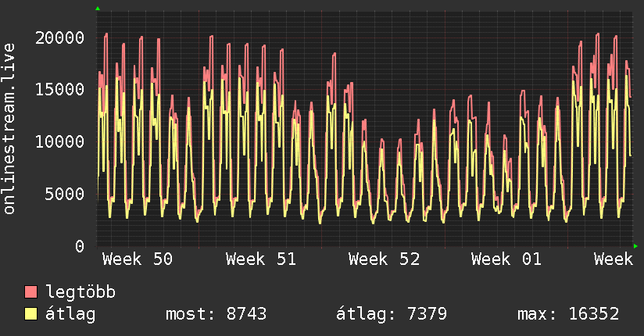644x336 pixels.
Task: Click the 'max: 16352' statistic
Action: click(568, 314)
